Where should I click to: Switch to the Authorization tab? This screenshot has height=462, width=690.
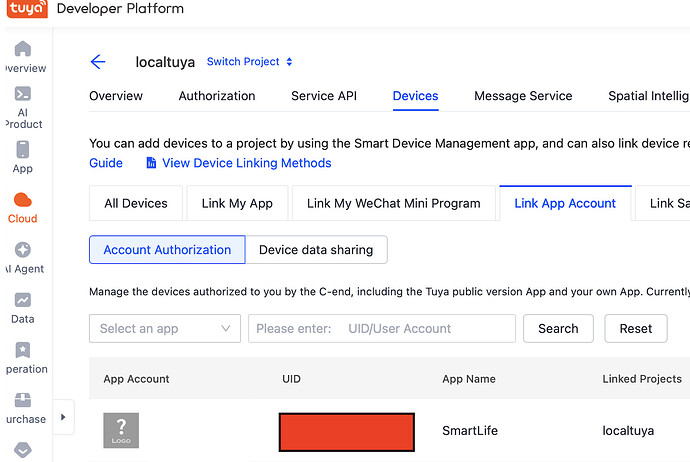tap(217, 96)
